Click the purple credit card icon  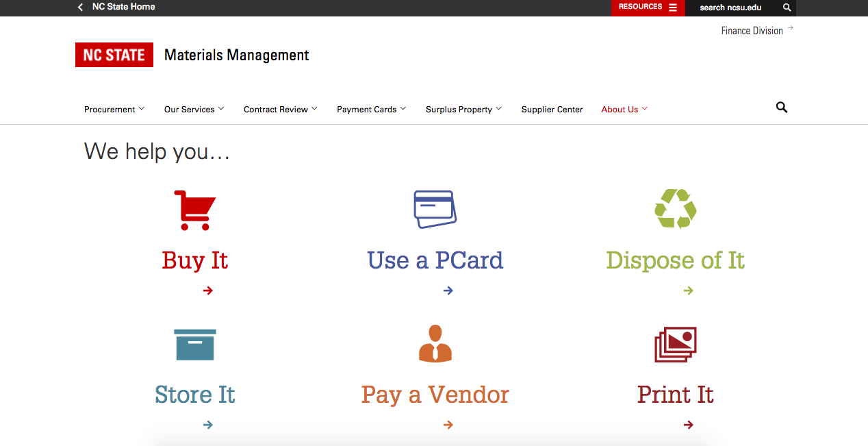click(x=435, y=210)
